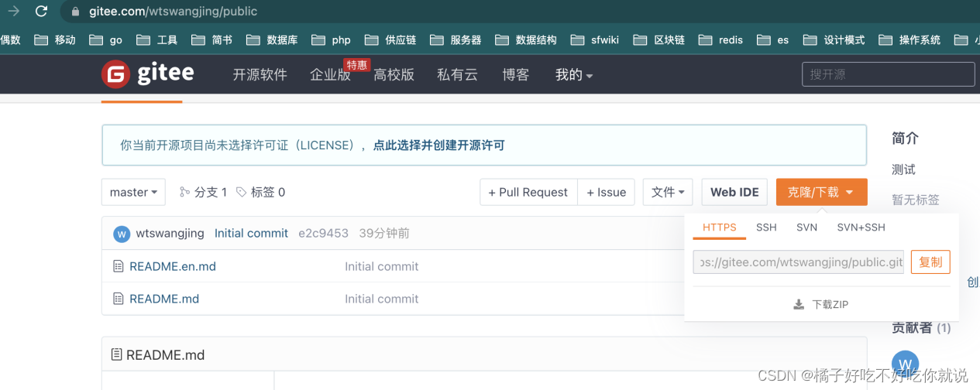Image resolution: width=980 pixels, height=390 pixels.
Task: Click Initial commit message of README.md row
Action: pyautogui.click(x=381, y=299)
